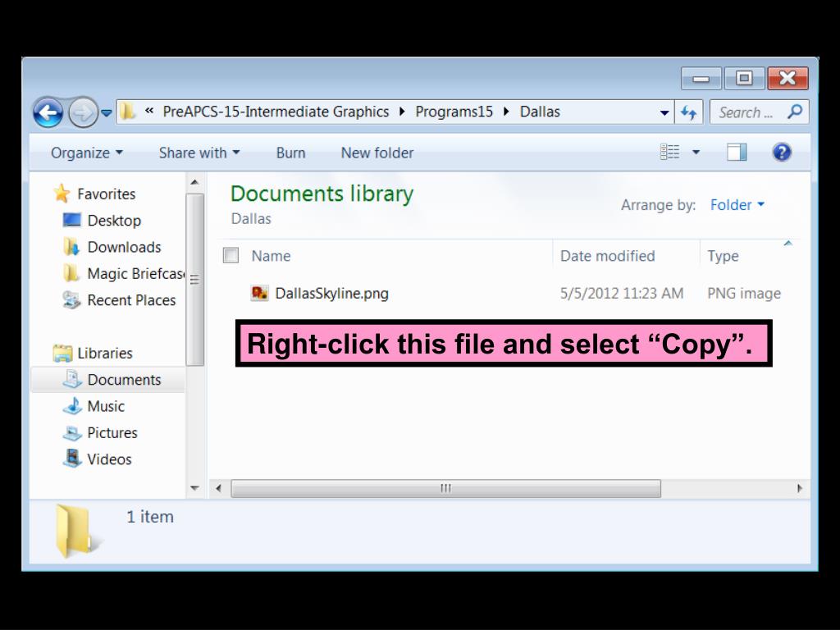Open the recent pages dropdown beside Forward
The image size is (840, 630).
click(107, 113)
